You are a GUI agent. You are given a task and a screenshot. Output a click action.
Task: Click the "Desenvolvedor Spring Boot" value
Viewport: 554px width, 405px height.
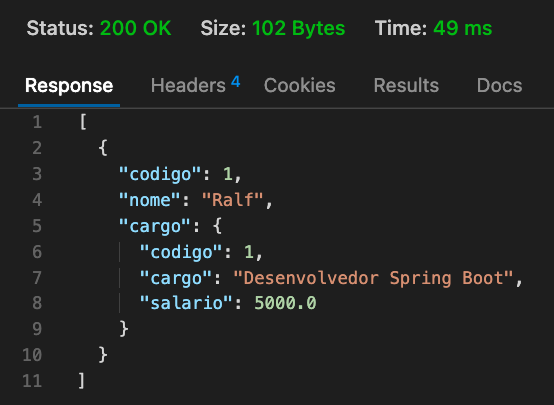click(x=373, y=278)
